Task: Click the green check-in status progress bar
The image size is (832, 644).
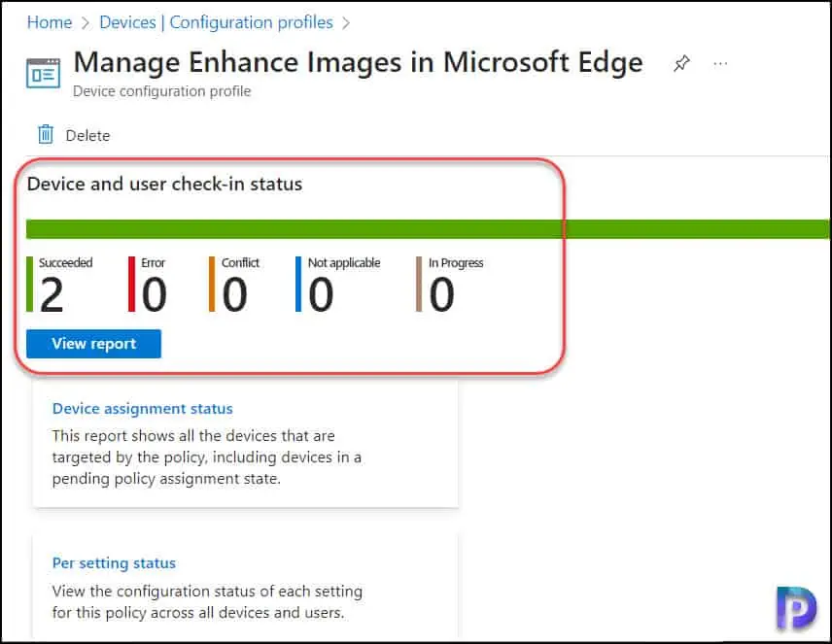Action: tap(427, 229)
